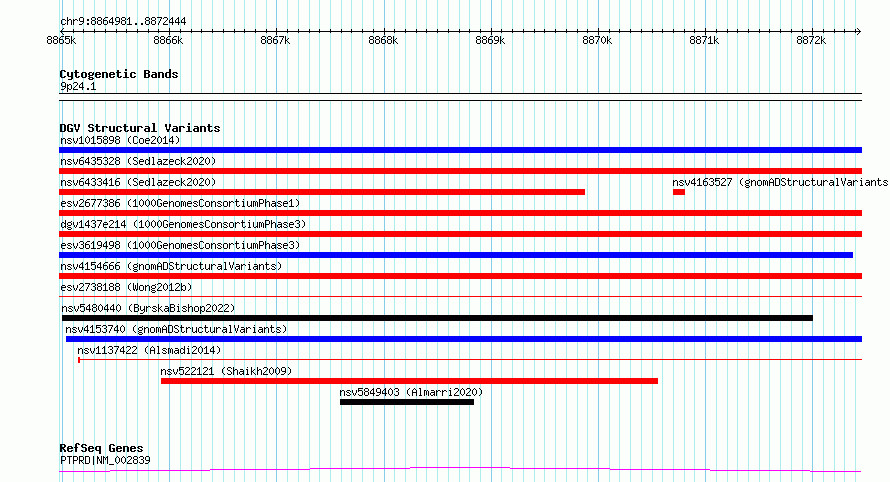This screenshot has width=890, height=482.
Task: Click the 8865k ruler tick label
Action: tap(61, 40)
